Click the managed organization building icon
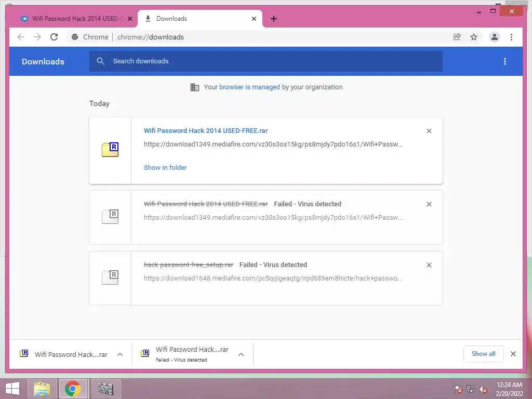This screenshot has width=532, height=399. coord(195,87)
